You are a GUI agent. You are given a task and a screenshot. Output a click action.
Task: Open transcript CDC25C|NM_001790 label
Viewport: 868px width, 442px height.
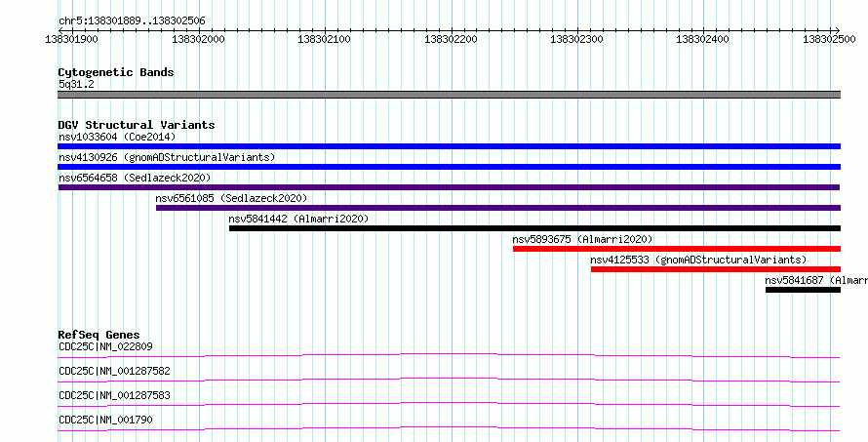[105, 420]
